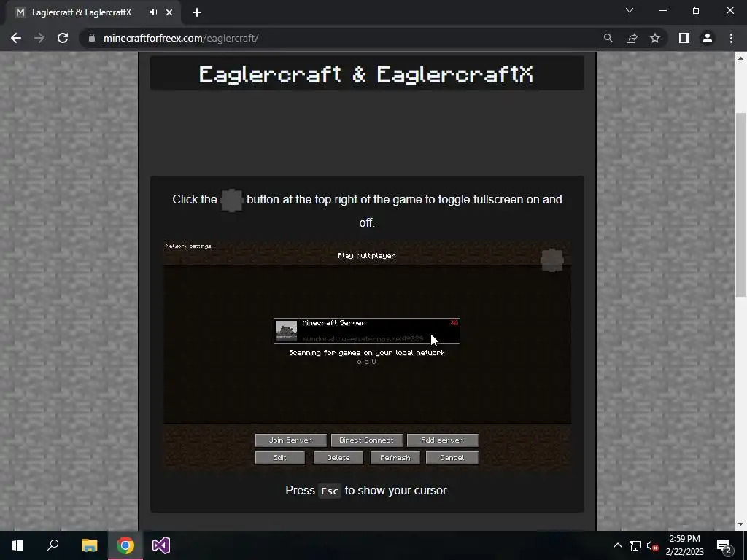This screenshot has height=560, width=747.
Task: Click the browser back arrow
Action: click(x=16, y=38)
